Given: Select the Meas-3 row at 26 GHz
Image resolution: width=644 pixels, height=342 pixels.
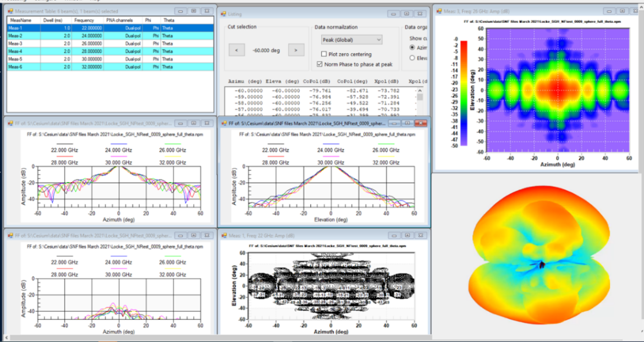Looking at the screenshot, I should 110,44.
